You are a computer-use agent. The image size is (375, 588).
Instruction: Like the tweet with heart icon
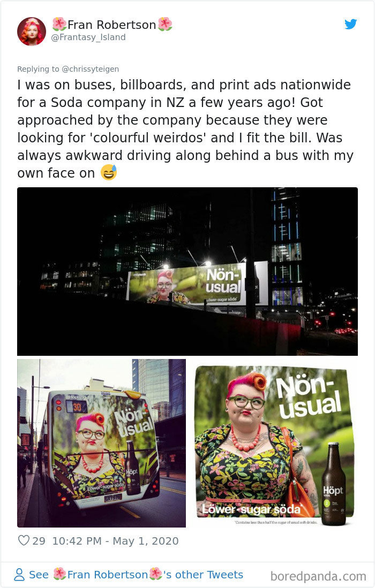(24, 540)
